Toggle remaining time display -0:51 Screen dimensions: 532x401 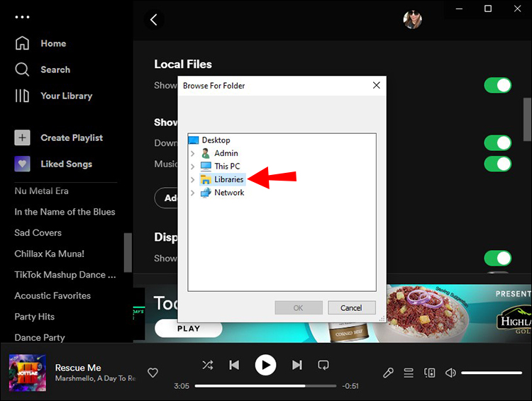coord(350,386)
